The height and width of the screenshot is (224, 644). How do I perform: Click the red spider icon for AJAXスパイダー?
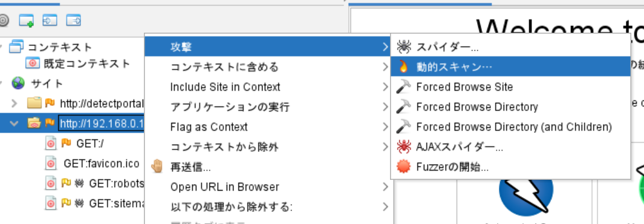404,147
